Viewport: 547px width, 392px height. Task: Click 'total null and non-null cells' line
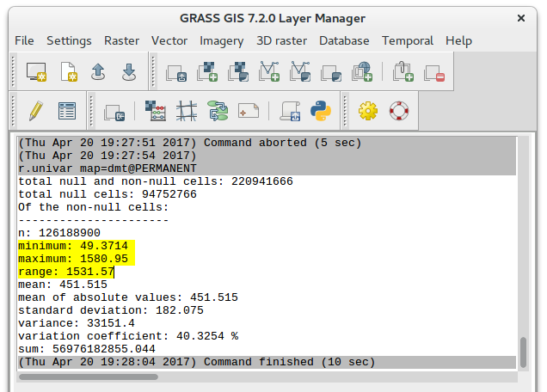coord(156,181)
